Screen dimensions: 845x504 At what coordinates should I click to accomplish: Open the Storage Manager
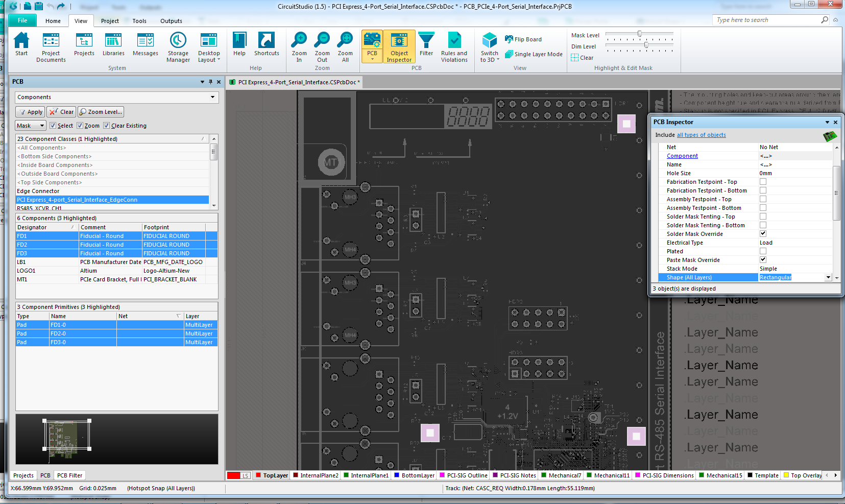point(178,47)
